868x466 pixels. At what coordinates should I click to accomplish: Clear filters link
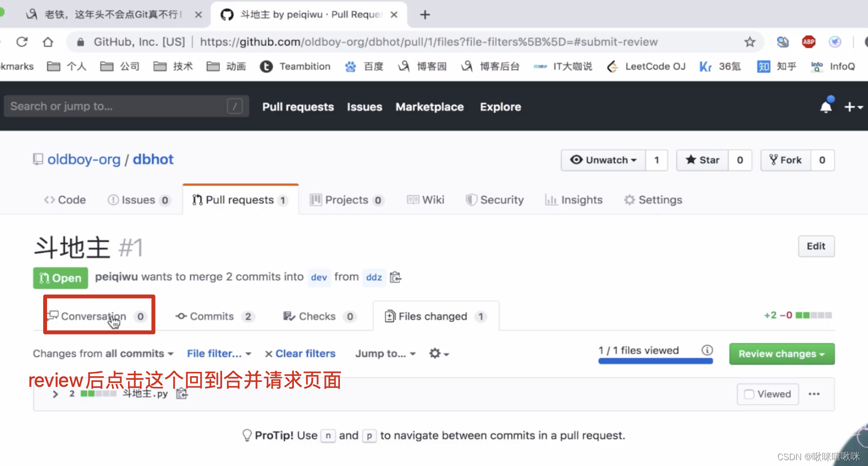pyautogui.click(x=300, y=353)
